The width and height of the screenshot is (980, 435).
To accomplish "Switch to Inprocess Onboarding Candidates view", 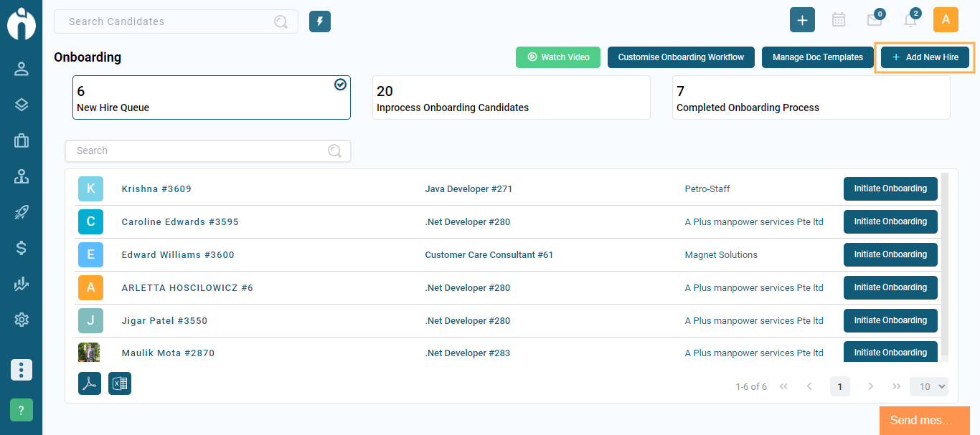I will 511,99.
